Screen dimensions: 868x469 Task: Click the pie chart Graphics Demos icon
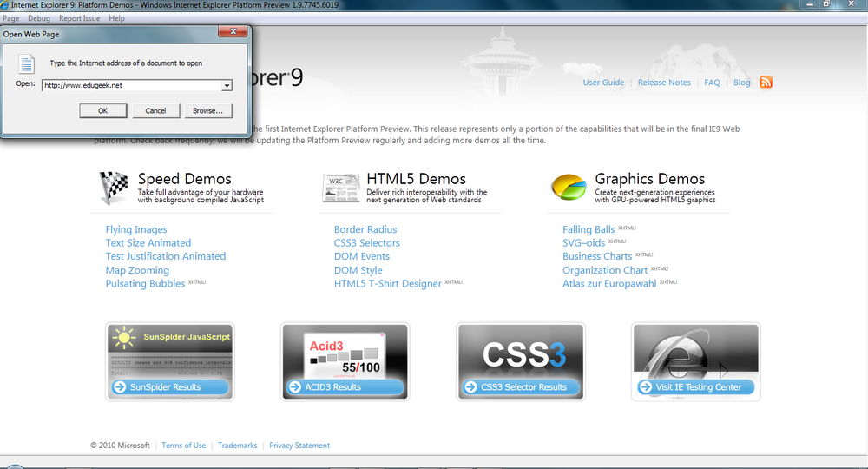click(x=569, y=187)
